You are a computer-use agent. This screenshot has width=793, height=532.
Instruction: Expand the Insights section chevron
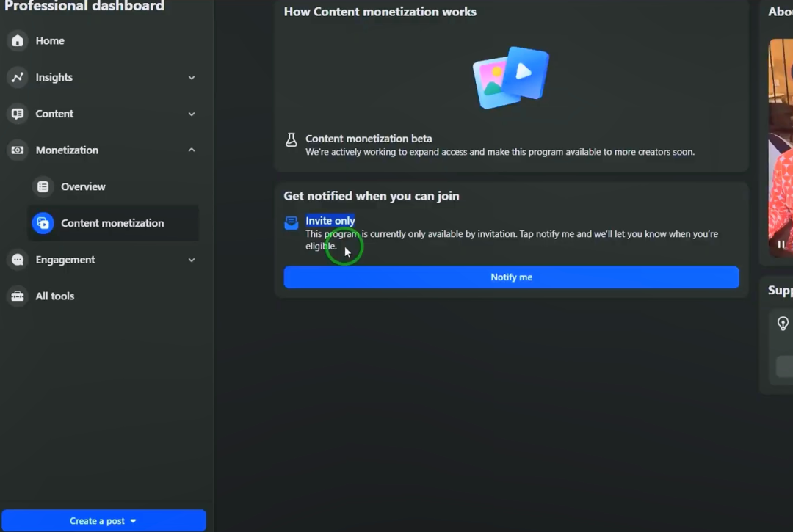(192, 77)
